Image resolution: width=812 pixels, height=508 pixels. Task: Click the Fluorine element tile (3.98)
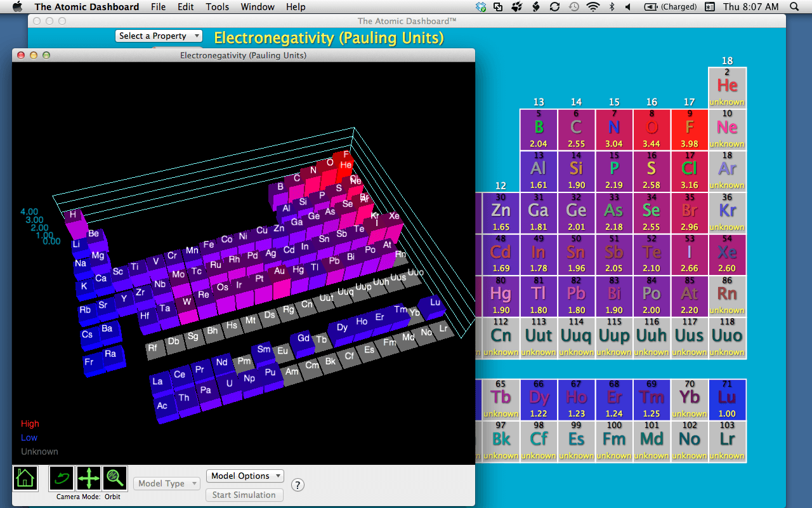(x=690, y=130)
